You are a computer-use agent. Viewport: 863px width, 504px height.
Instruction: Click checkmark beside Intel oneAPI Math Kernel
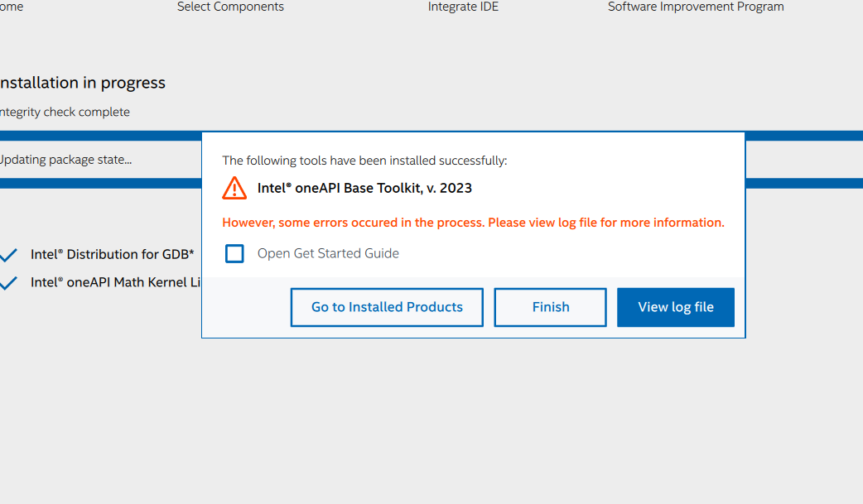coord(8,283)
